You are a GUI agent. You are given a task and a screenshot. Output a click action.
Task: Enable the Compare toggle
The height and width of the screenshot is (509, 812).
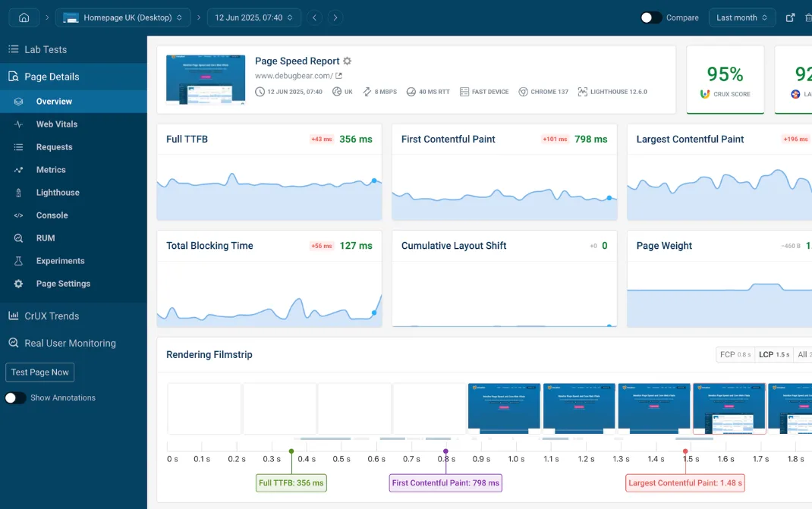click(650, 16)
